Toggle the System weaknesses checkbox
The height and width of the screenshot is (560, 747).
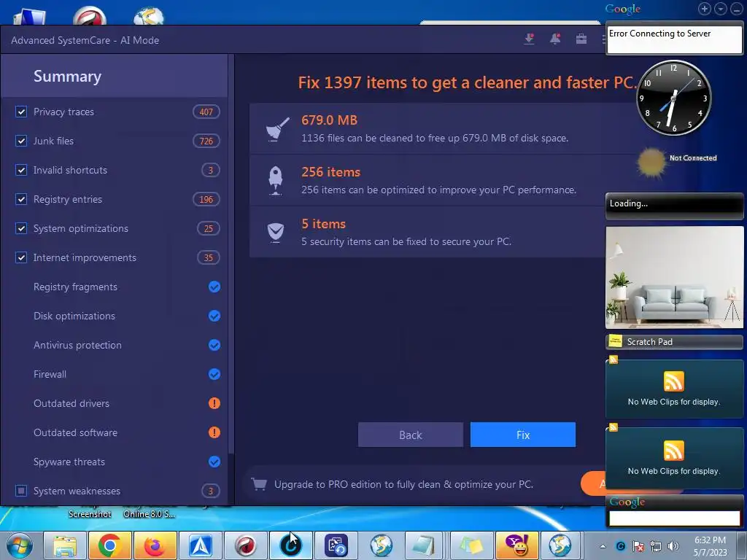(x=21, y=491)
